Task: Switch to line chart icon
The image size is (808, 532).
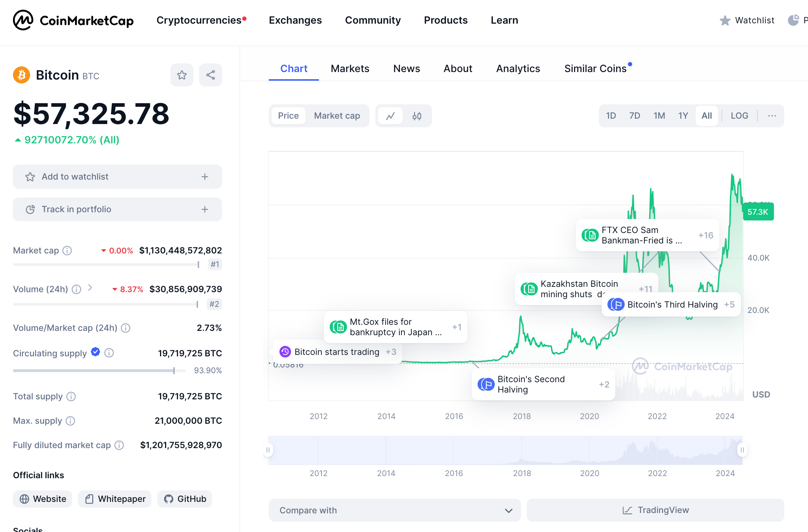Action: point(390,116)
